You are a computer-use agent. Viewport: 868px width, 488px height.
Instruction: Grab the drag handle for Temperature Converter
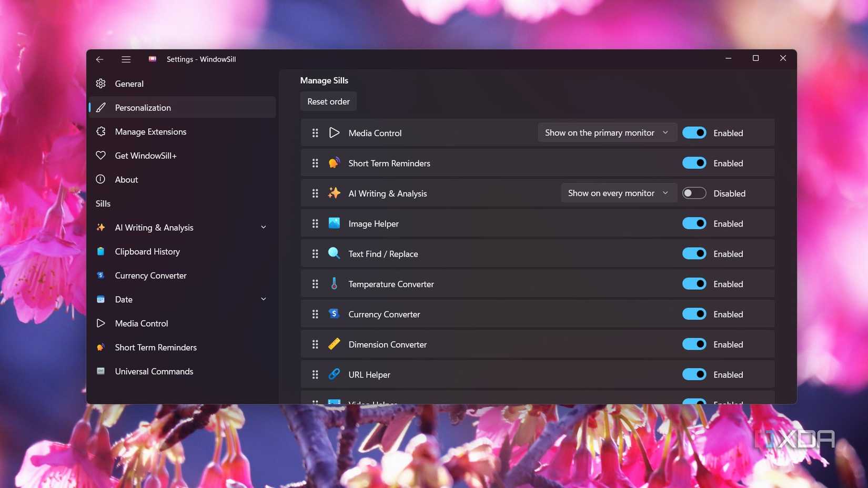(x=315, y=284)
